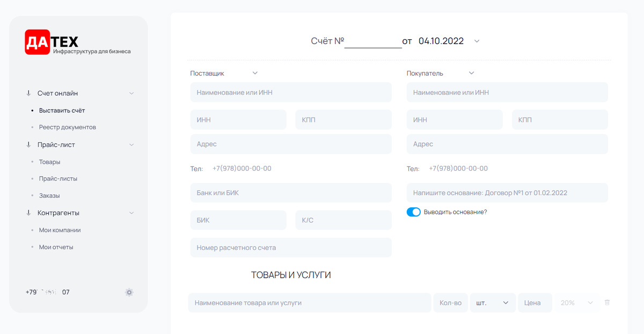Collapse the Прайс-лист section chevron
This screenshot has height=334, width=644.
click(x=131, y=145)
